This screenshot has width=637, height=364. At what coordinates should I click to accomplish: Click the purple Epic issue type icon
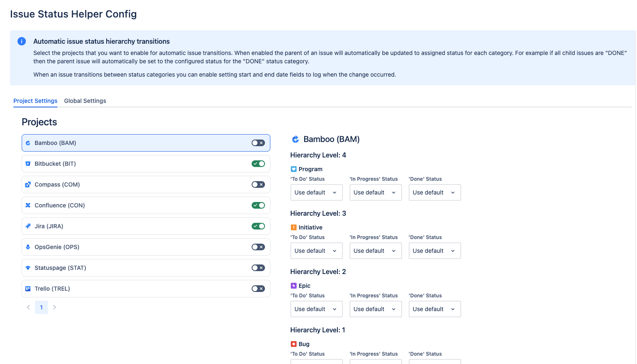293,286
